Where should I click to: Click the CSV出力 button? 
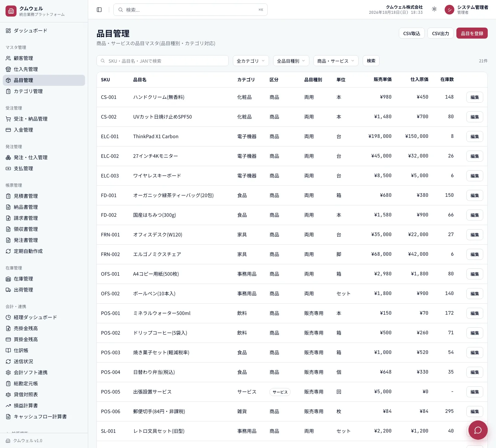[441, 33]
